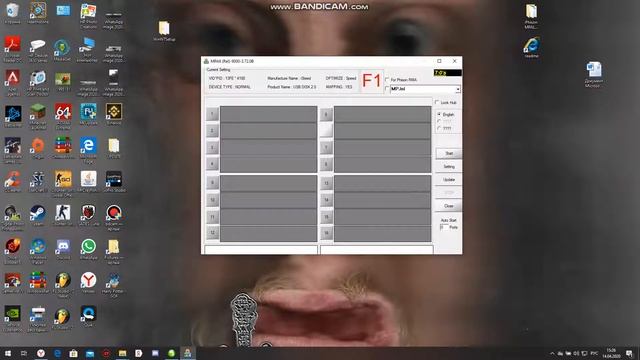Image resolution: width=640 pixels, height=360 pixels.
Task: Enable the For Phison RMA checkbox
Action: [x=387, y=80]
